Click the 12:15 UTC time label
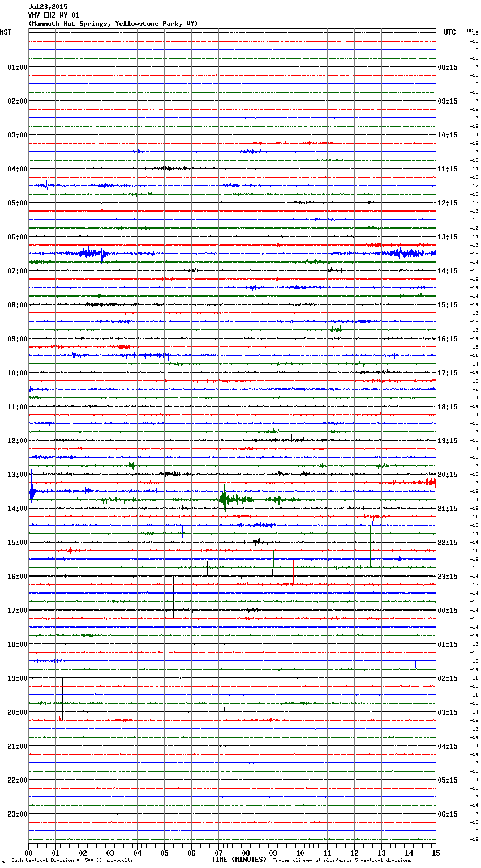 click(448, 203)
